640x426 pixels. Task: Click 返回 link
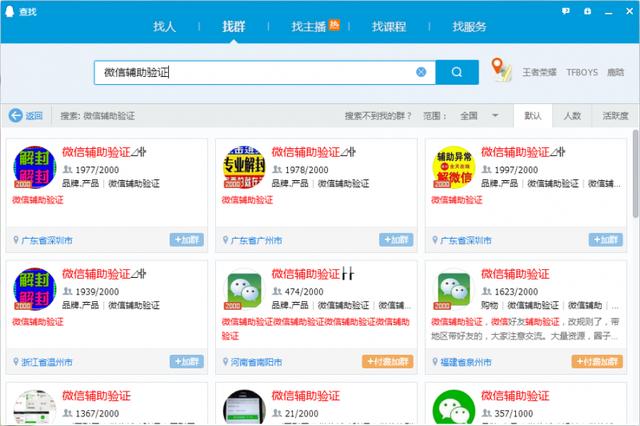(34, 116)
